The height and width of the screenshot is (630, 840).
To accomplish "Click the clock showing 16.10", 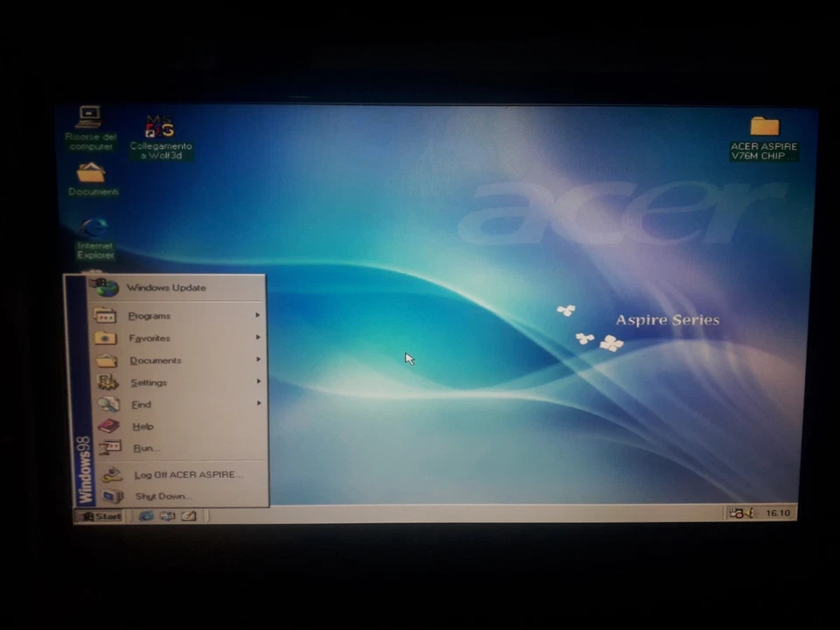I will pyautogui.click(x=778, y=514).
